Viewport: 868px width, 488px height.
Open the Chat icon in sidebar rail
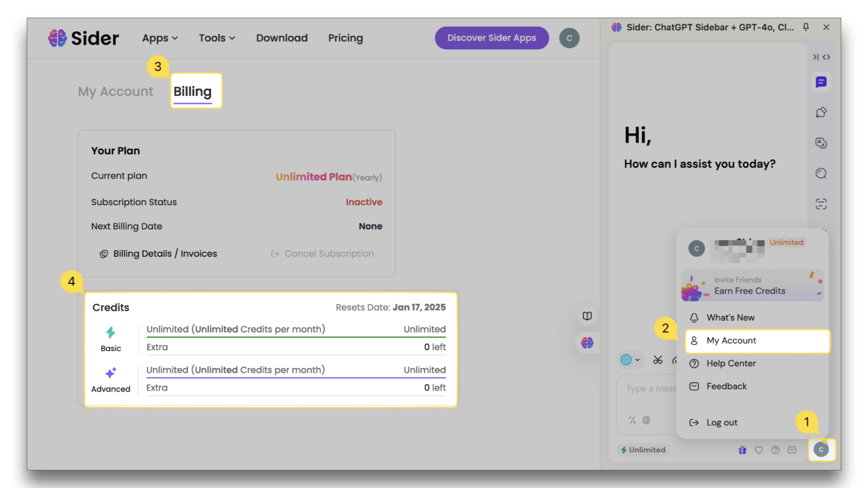point(821,82)
